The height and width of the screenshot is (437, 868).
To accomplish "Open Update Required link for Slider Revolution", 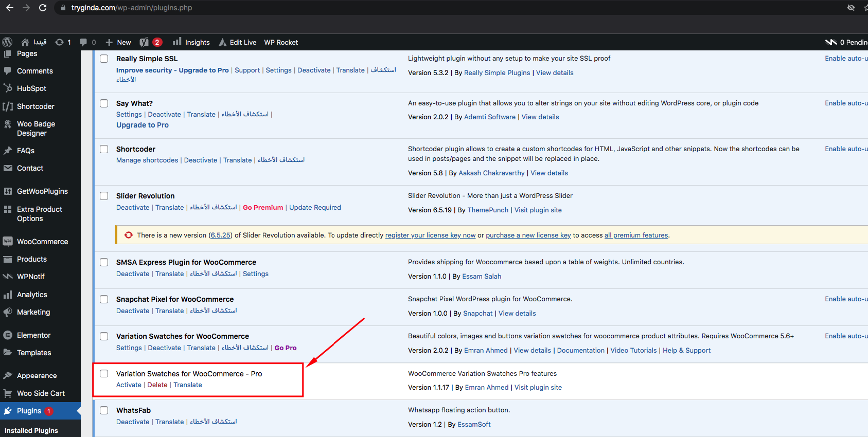I will 315,207.
